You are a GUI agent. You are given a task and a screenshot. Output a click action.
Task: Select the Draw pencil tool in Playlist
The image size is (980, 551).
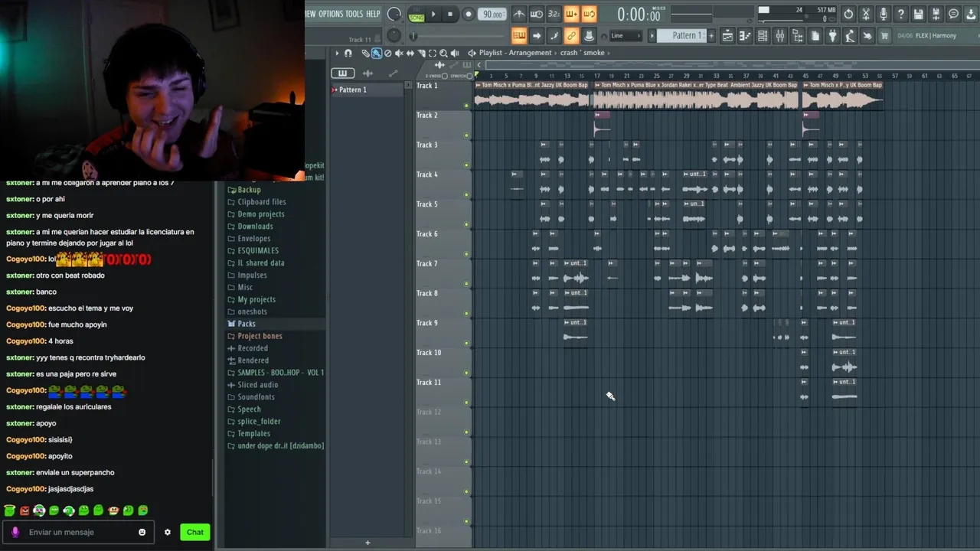[366, 53]
